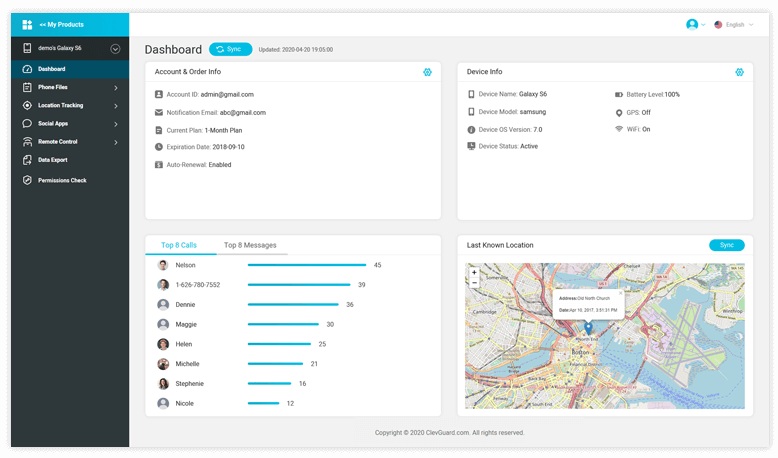The image size is (778, 458).
Task: Open Account & Order Info settings gear
Action: click(427, 72)
